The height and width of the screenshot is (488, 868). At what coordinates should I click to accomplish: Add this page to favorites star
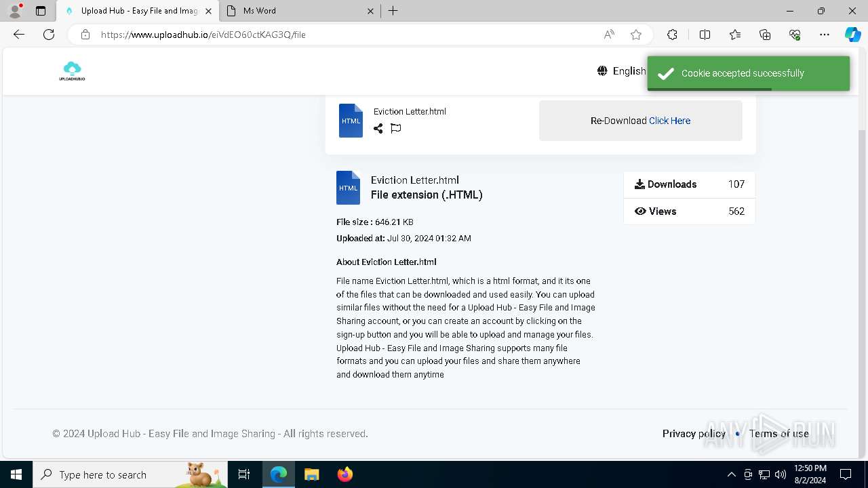pos(636,35)
